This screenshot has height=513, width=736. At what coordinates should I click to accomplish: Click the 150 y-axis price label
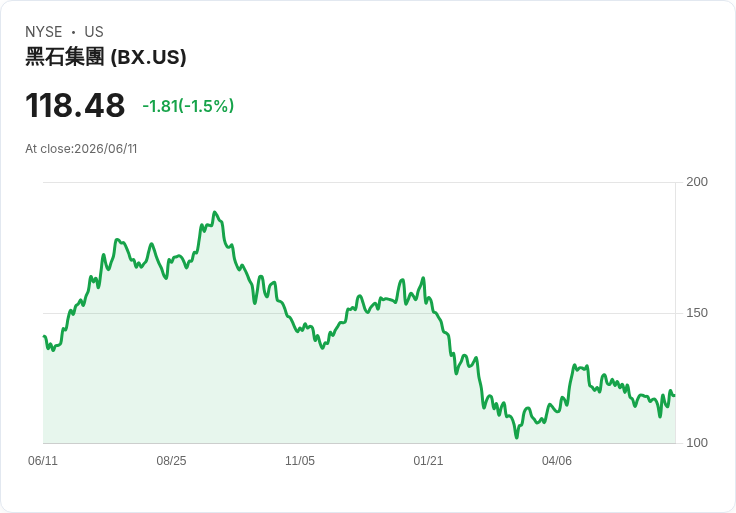(697, 313)
